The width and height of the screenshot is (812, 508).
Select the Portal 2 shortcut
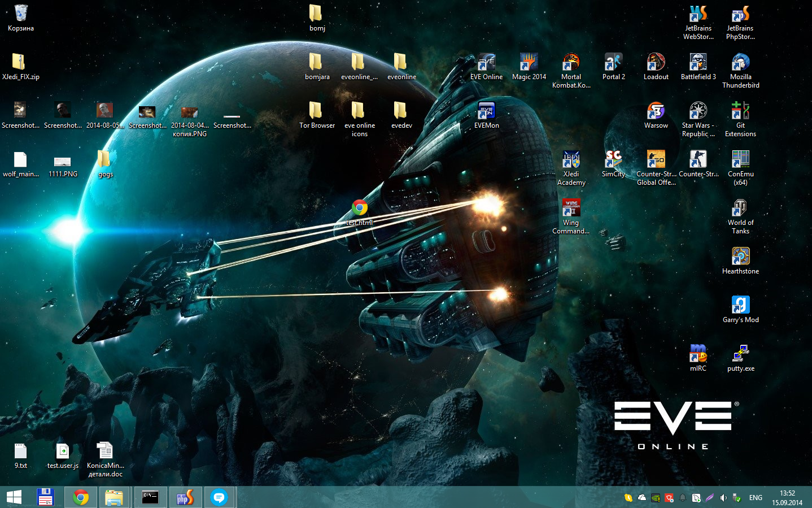pyautogui.click(x=613, y=67)
